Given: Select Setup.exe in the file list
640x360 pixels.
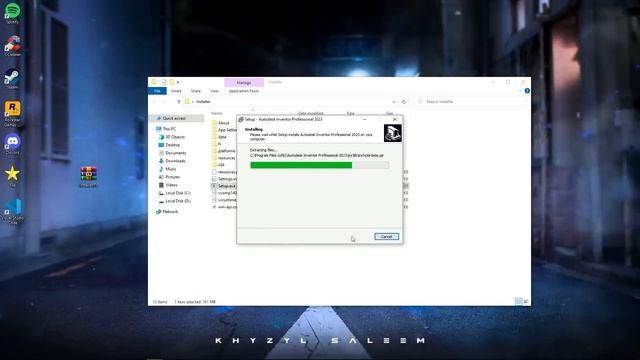Looking at the screenshot, I should (223, 186).
